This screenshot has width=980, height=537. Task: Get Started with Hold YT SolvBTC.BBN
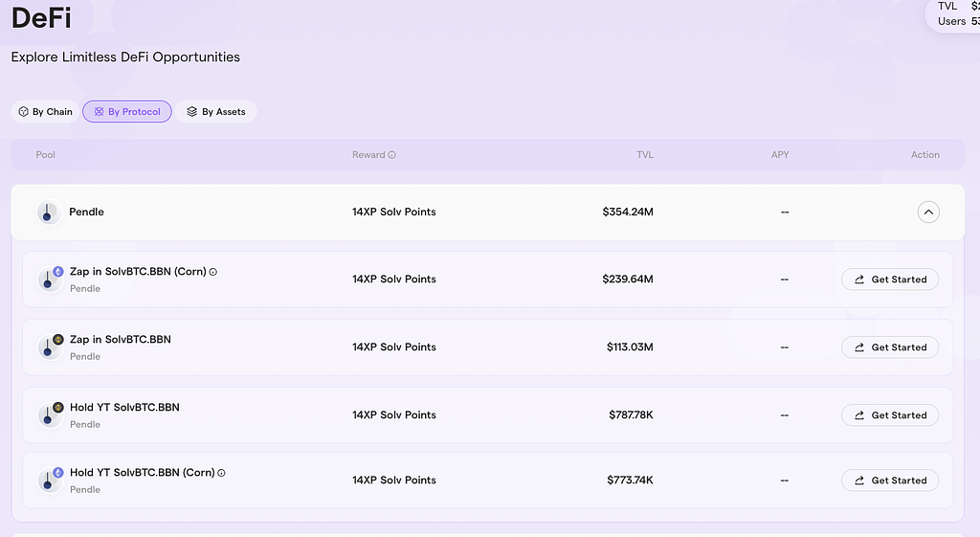(890, 415)
